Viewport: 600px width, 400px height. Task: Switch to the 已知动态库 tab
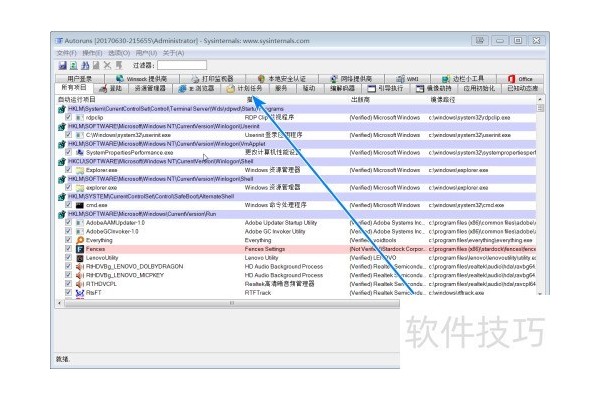point(523,89)
